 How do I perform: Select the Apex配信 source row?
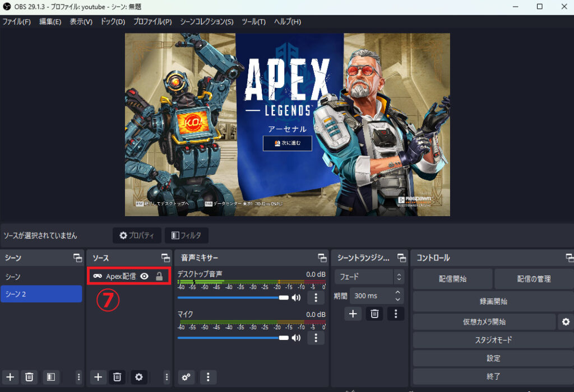(x=129, y=276)
